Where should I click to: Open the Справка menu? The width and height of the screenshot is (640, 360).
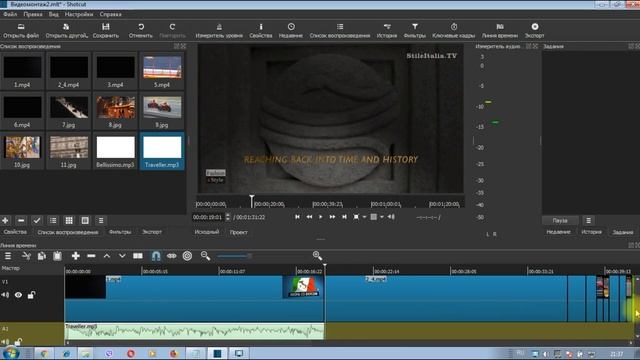[111, 14]
